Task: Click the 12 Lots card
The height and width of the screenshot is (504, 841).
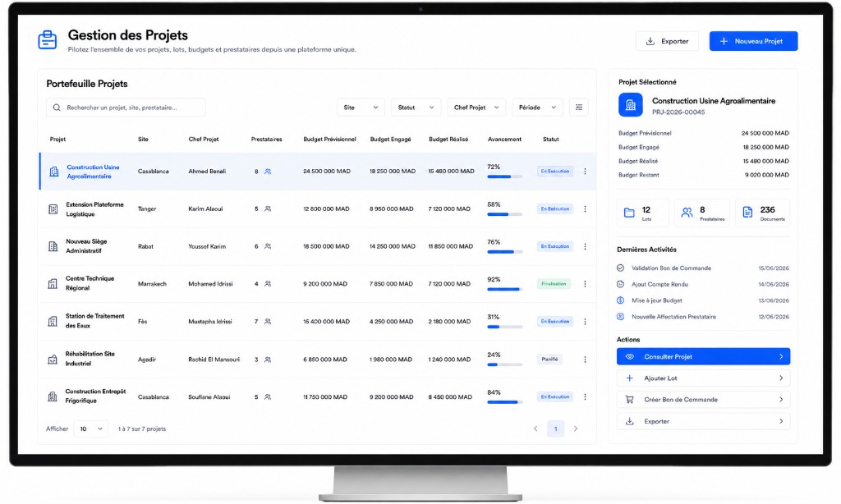Action: pos(642,213)
